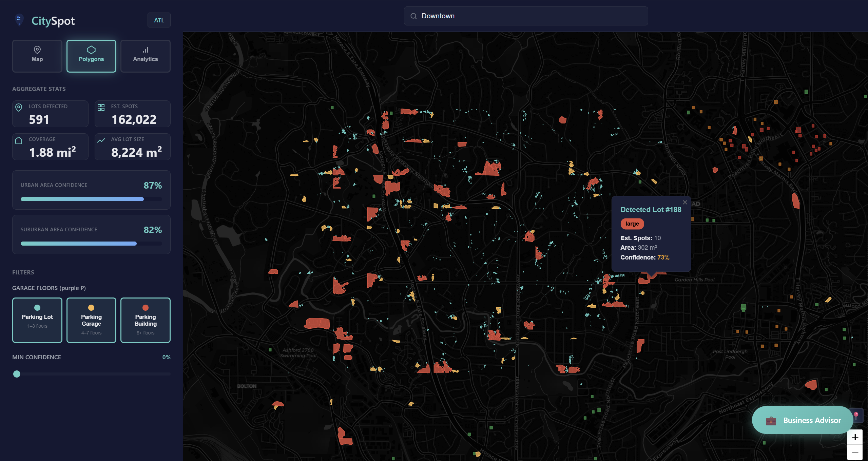Click the search magnifier icon
This screenshot has width=868, height=461.
point(413,16)
